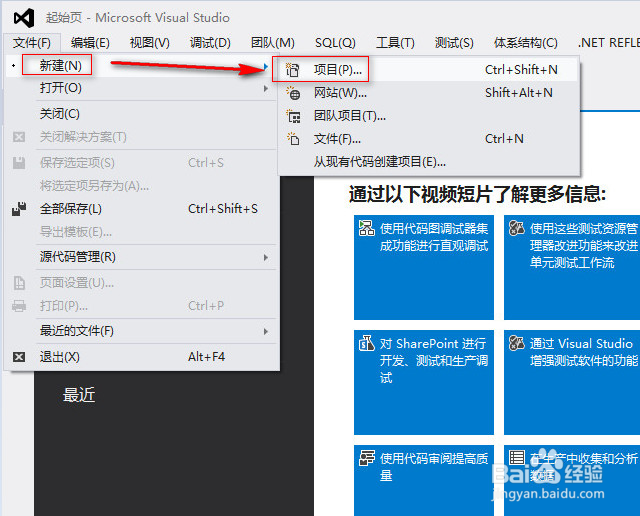Expand the 新建(N) submenu
640x516 pixels.
[x=142, y=65]
